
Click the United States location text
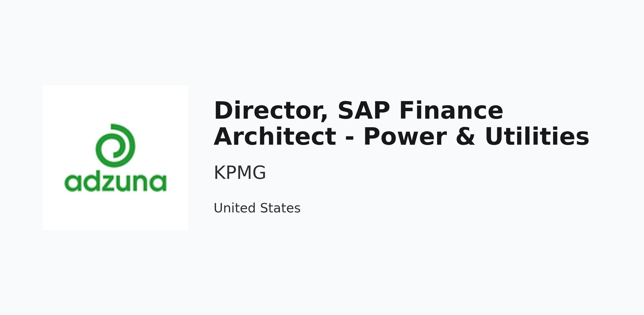click(257, 208)
